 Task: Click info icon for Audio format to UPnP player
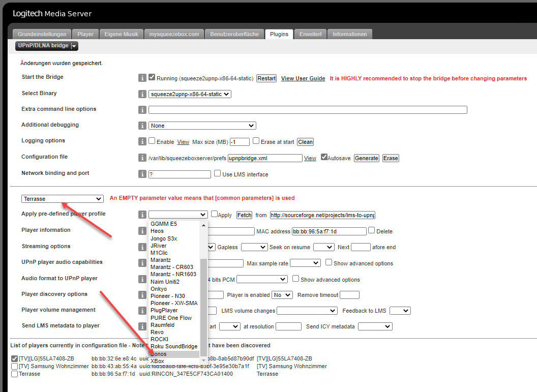coord(142,279)
